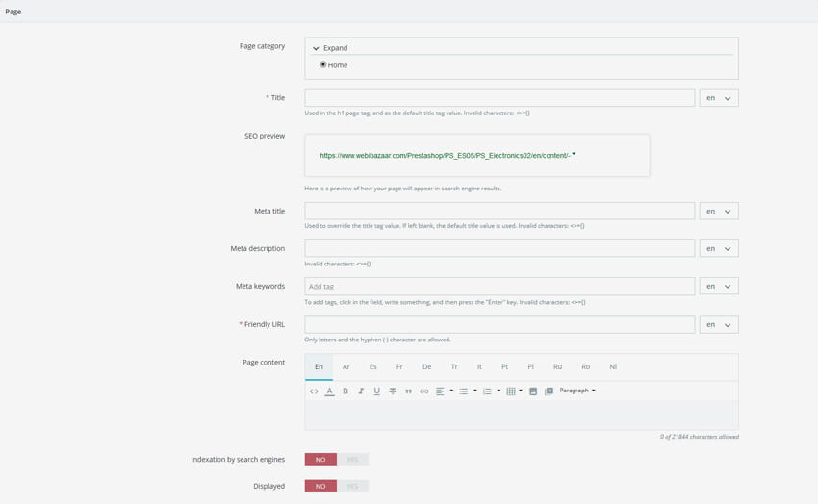
Task: Switch to the It content tab
Action: pyautogui.click(x=479, y=366)
